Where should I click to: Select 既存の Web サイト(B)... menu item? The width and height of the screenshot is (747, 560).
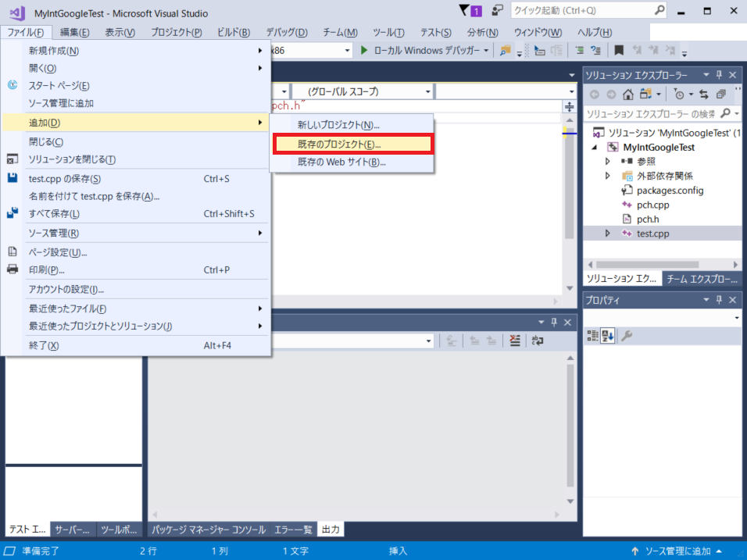[x=352, y=162]
